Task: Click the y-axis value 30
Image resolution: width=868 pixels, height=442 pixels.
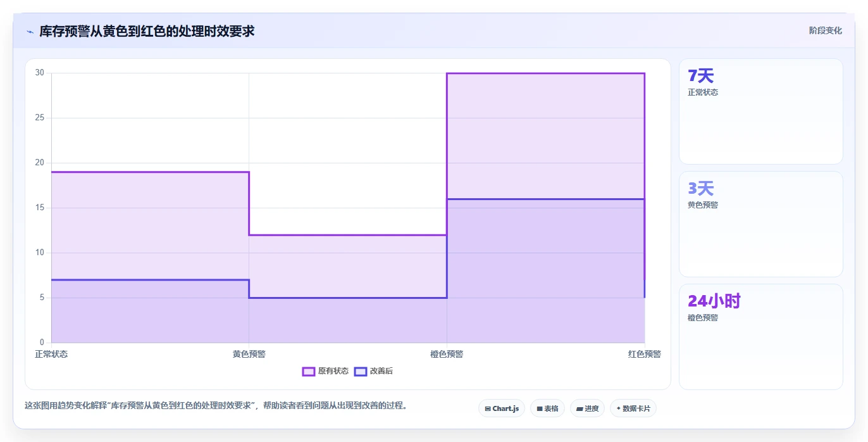Action: pyautogui.click(x=40, y=73)
